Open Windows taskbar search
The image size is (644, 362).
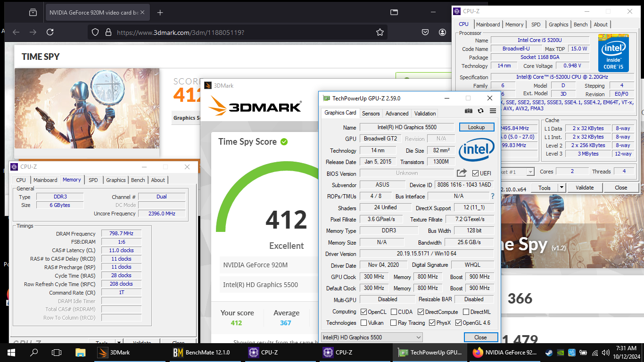click(34, 352)
